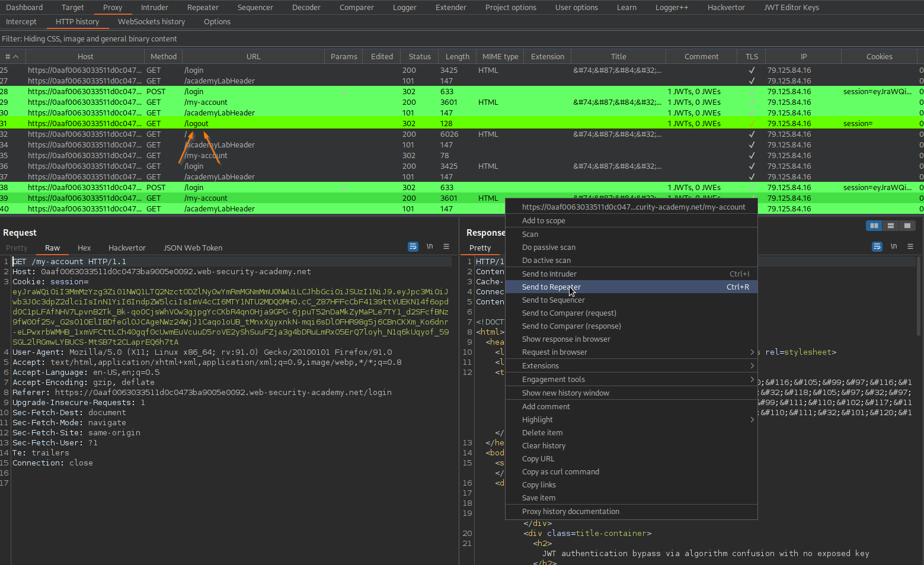This screenshot has width=924, height=565.
Task: Expand the Highlight submenu arrow
Action: click(x=752, y=420)
